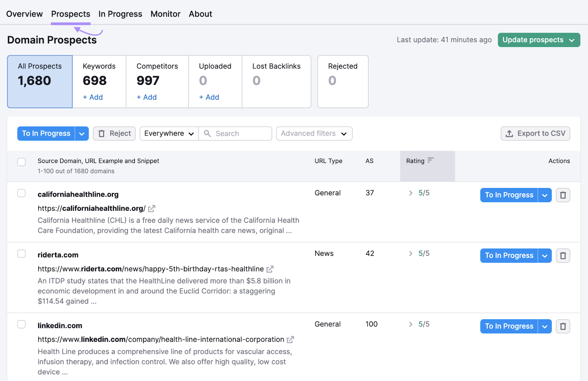This screenshot has width=588, height=381.
Task: Expand the Advanced filters dropdown
Action: click(314, 133)
